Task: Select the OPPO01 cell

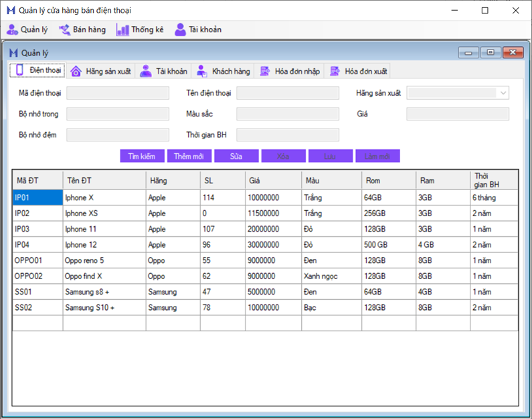Action: pos(37,260)
